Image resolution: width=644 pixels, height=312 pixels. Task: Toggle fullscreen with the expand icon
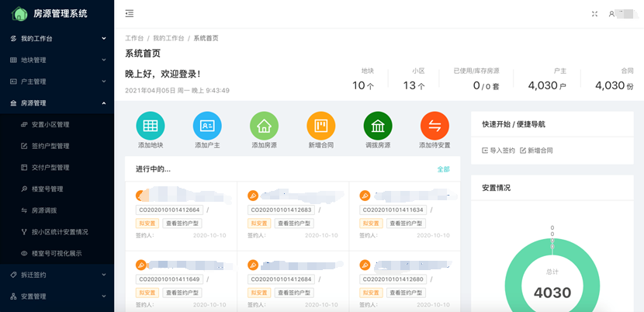point(594,14)
